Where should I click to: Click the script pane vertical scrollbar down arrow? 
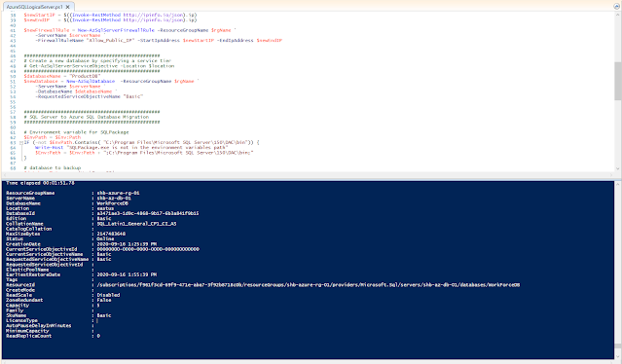pos(618,168)
